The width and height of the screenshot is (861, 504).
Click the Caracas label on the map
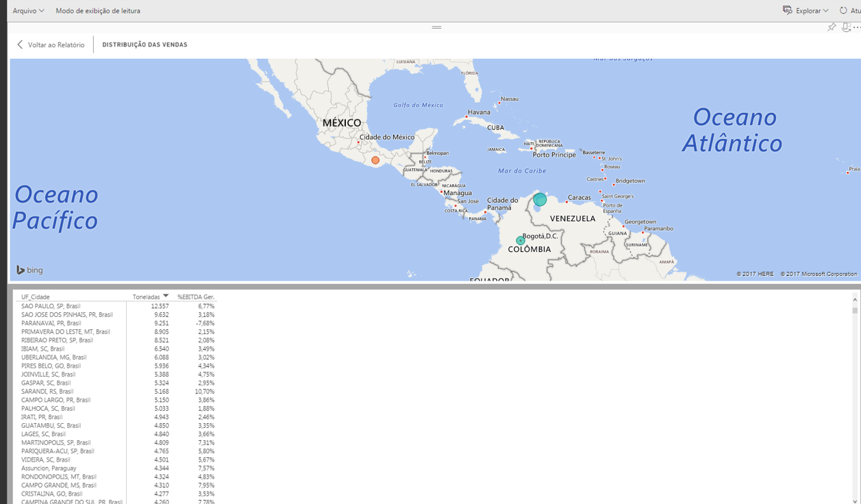pos(579,197)
